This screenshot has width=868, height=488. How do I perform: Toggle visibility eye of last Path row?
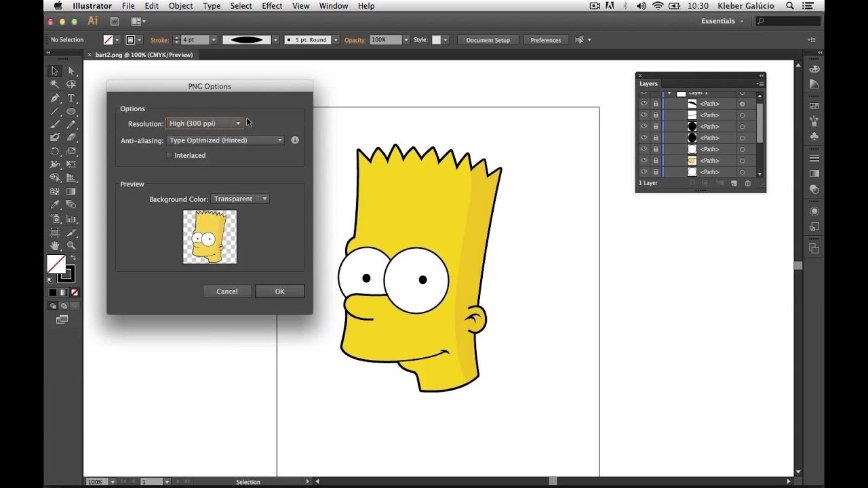(644, 172)
